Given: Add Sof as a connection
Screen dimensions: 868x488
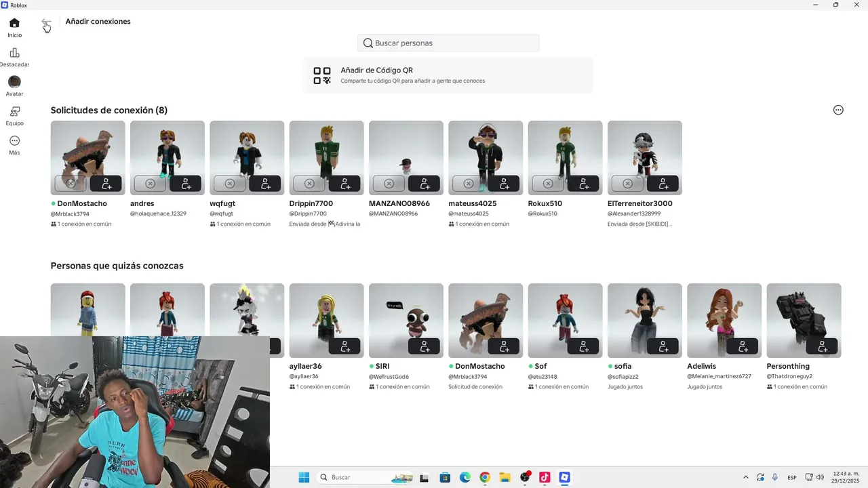Looking at the screenshot, I should click(583, 346).
